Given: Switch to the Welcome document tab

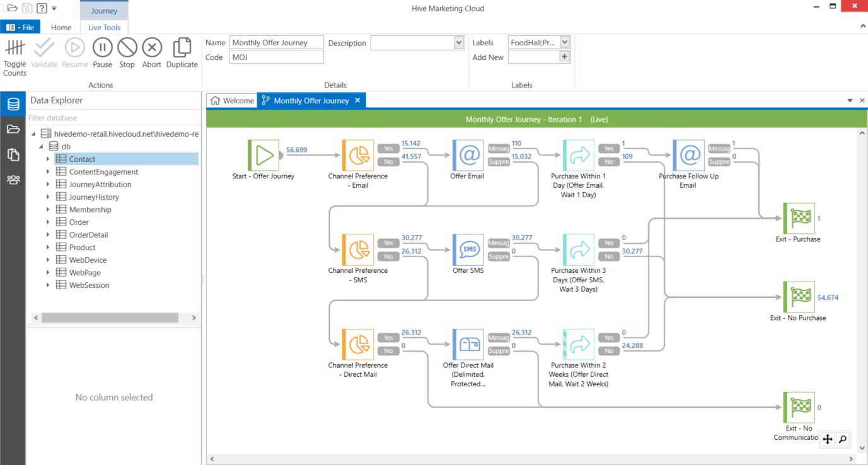Looking at the screenshot, I should coord(232,101).
